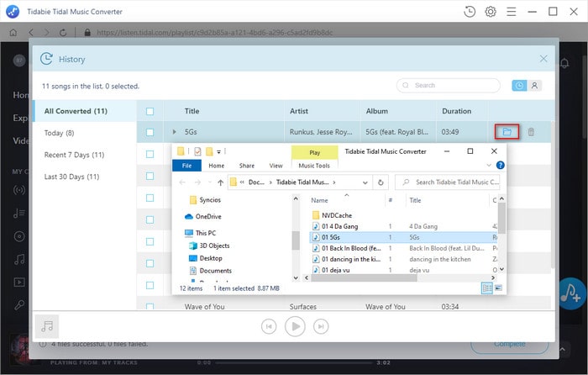Select OneDrive in navigation pane
This screenshot has height=375, width=588.
(x=203, y=217)
